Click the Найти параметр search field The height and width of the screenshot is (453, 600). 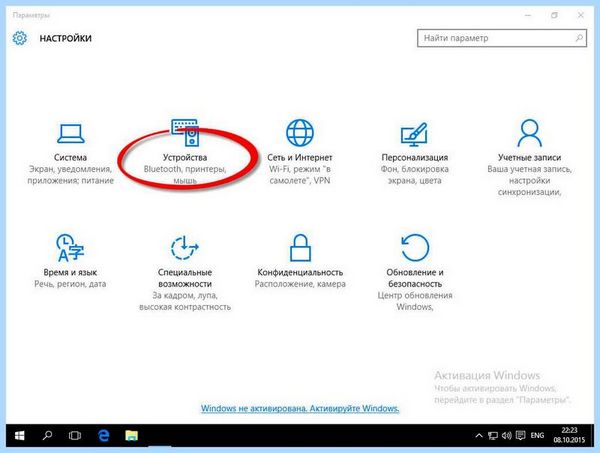point(502,38)
